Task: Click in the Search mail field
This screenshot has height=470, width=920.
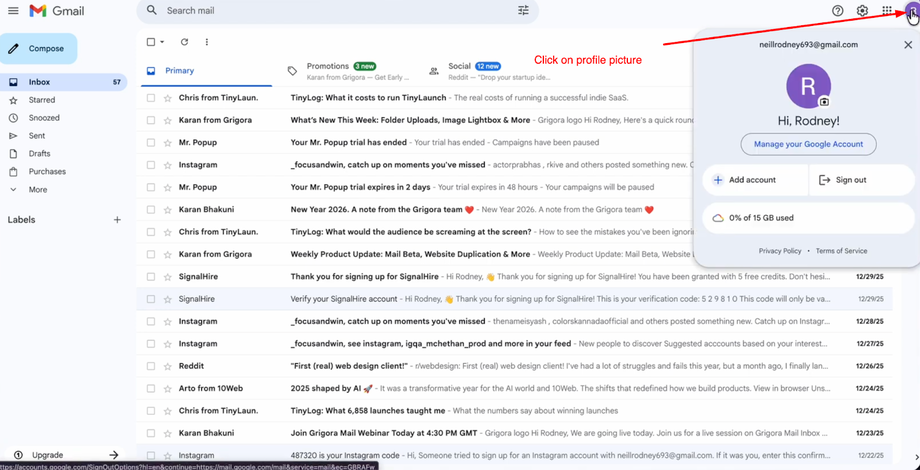Action: [x=337, y=11]
